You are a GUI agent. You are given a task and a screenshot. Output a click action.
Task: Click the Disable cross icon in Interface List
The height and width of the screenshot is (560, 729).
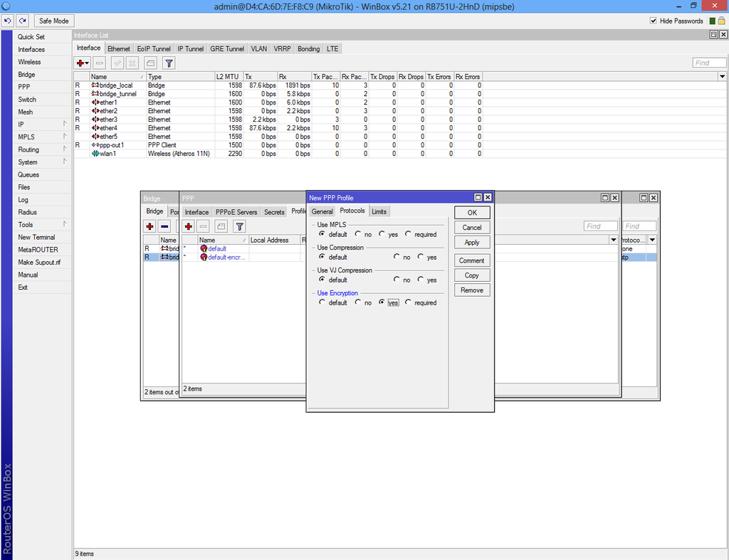coord(131,63)
